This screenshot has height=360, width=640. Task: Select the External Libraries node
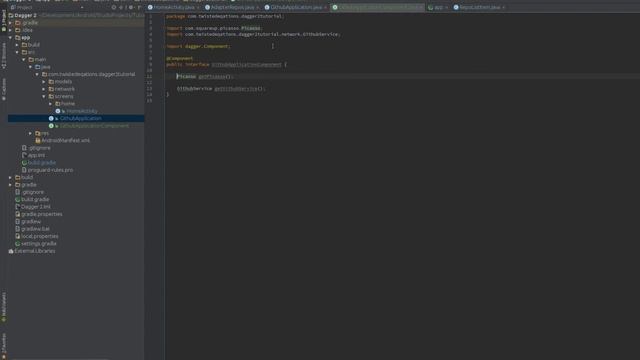click(34, 251)
